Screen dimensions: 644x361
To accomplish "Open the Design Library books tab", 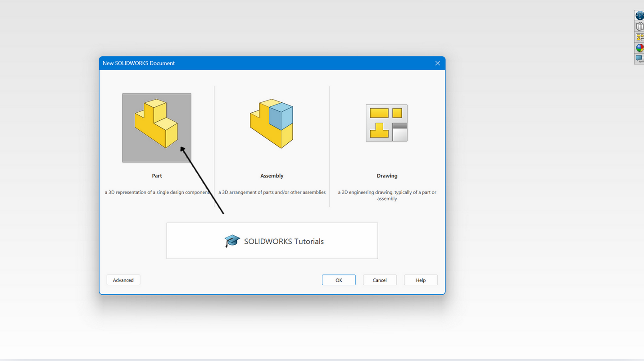I will click(x=639, y=27).
